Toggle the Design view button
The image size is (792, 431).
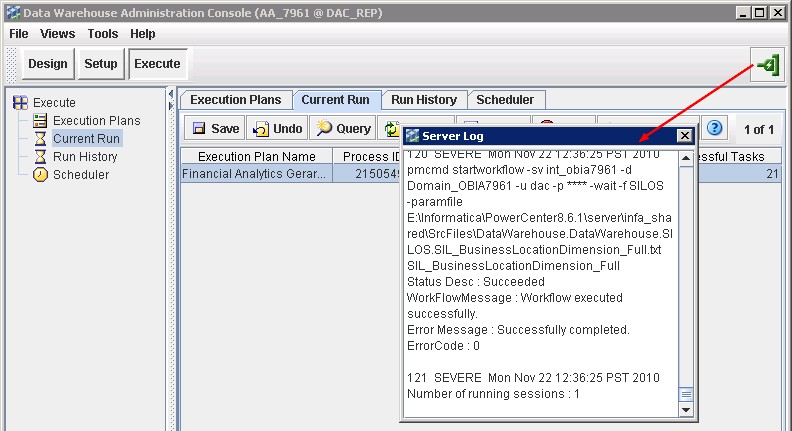(47, 64)
